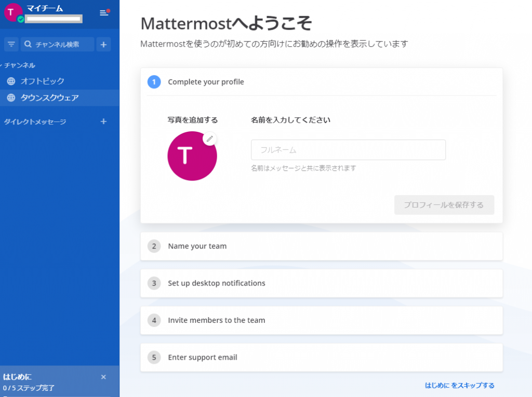
Task: Click the magnifier icon in channel search
Action: tap(28, 45)
